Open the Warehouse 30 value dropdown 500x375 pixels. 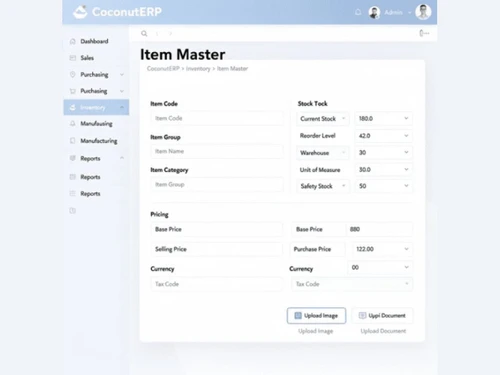click(383, 152)
